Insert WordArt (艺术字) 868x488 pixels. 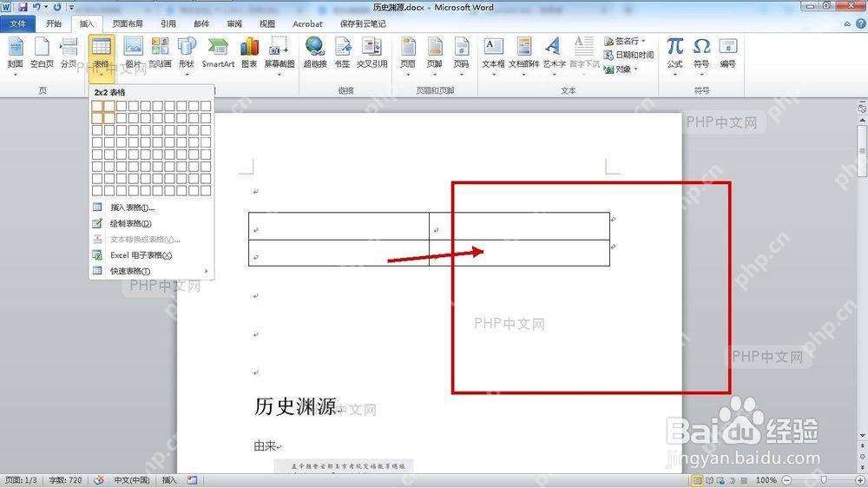click(x=554, y=55)
